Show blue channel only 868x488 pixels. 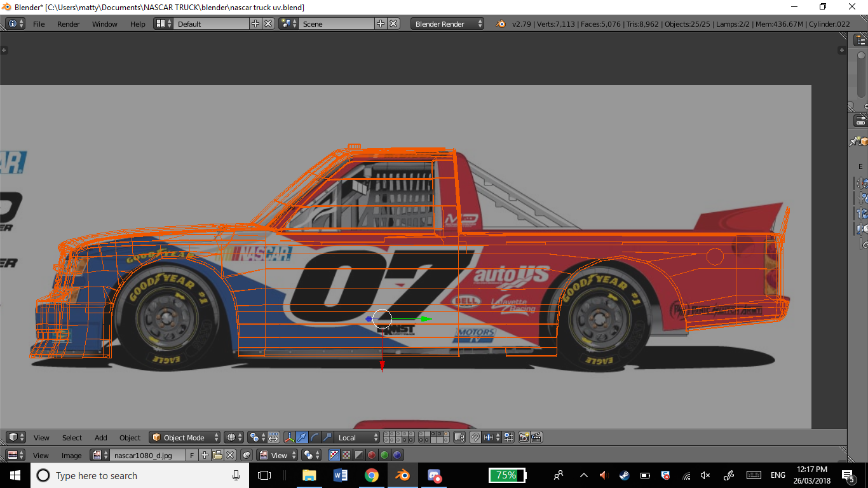click(397, 455)
